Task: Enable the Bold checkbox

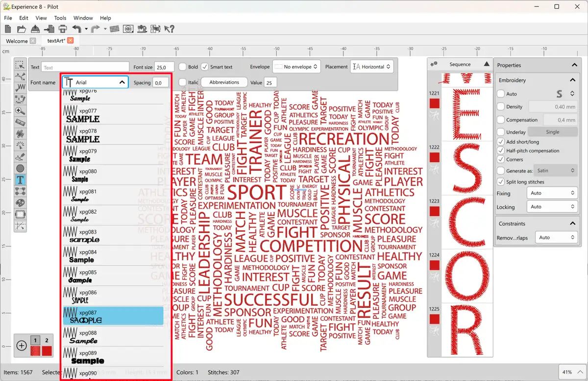Action: pos(182,67)
